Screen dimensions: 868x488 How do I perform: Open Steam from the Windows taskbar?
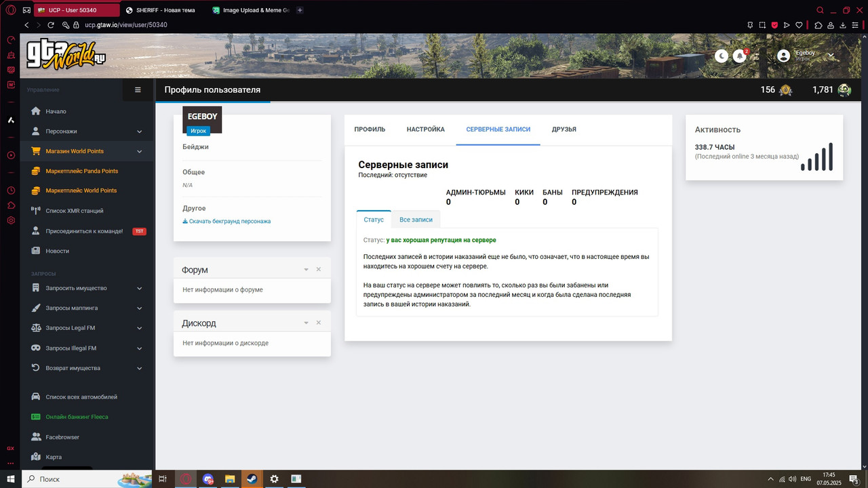click(251, 479)
